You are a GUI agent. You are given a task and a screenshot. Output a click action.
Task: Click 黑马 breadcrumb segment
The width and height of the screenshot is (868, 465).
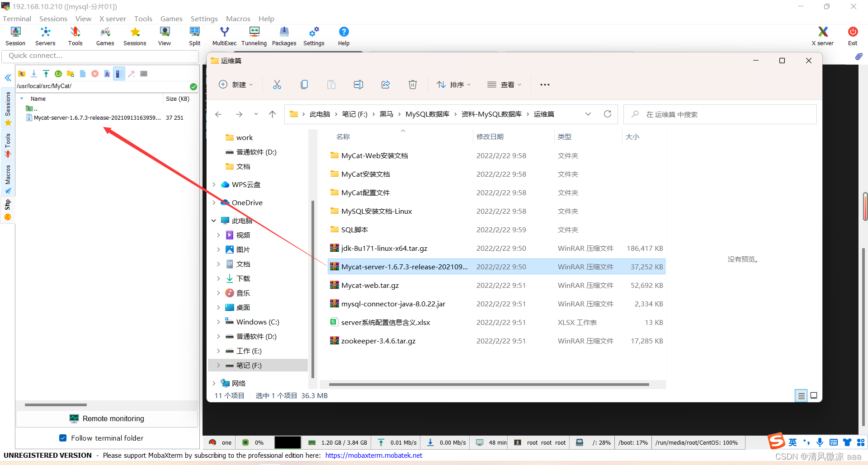(x=386, y=114)
